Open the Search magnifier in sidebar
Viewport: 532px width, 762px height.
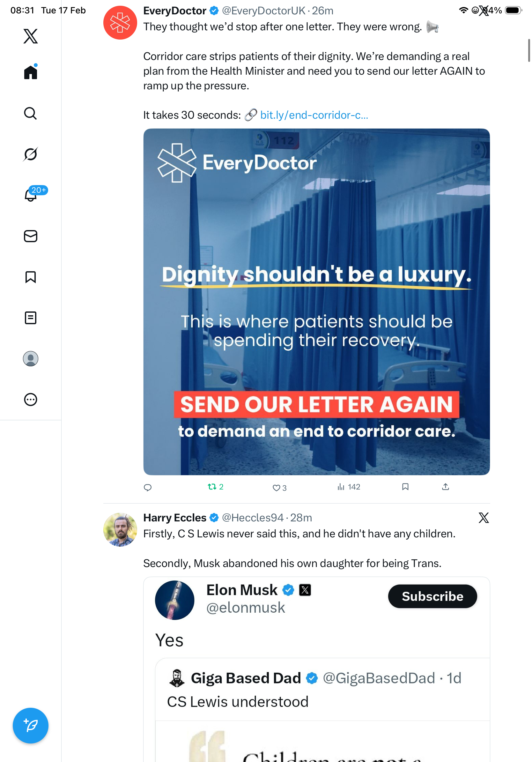pyautogui.click(x=31, y=114)
